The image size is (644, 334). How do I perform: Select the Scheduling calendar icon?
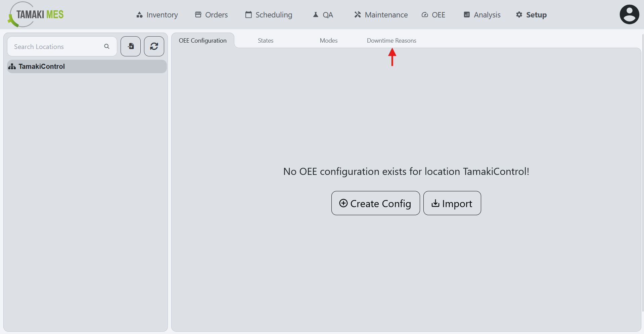(248, 15)
